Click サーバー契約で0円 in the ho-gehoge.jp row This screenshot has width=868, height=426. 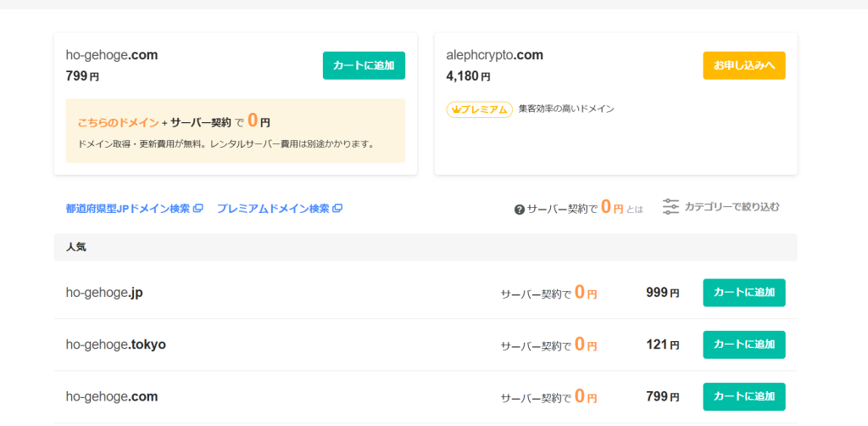point(548,294)
